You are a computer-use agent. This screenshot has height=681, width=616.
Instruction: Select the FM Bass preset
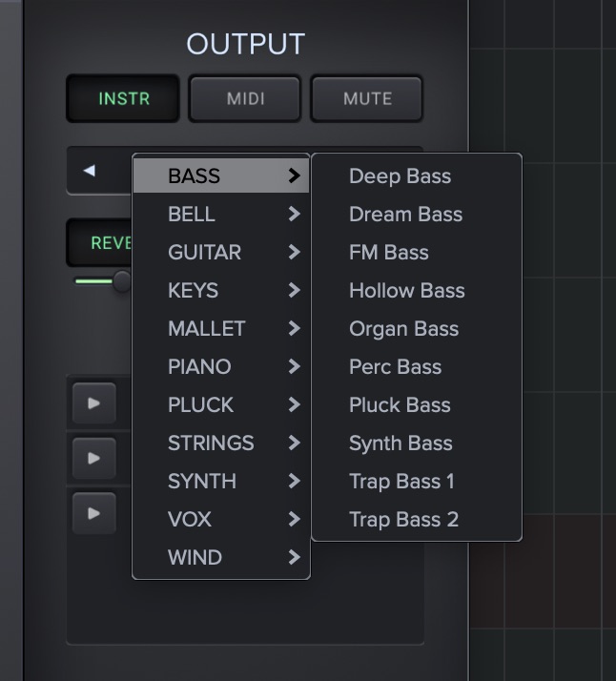pyautogui.click(x=388, y=253)
